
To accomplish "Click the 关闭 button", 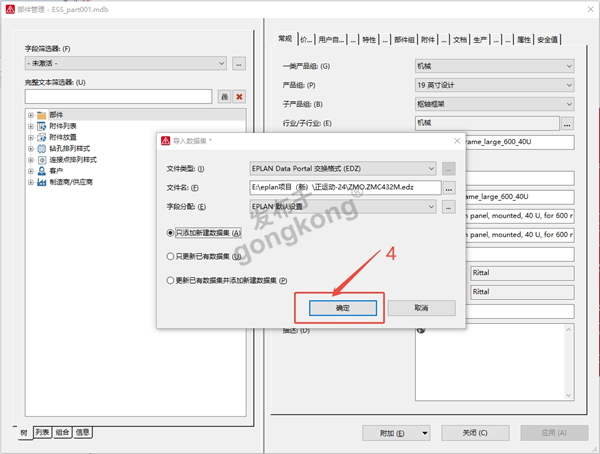I will coord(475,433).
